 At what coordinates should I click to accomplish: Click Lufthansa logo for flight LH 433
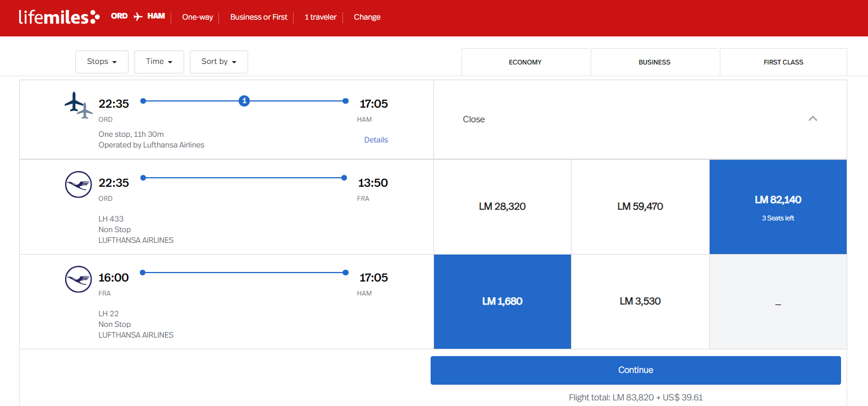[x=79, y=184]
